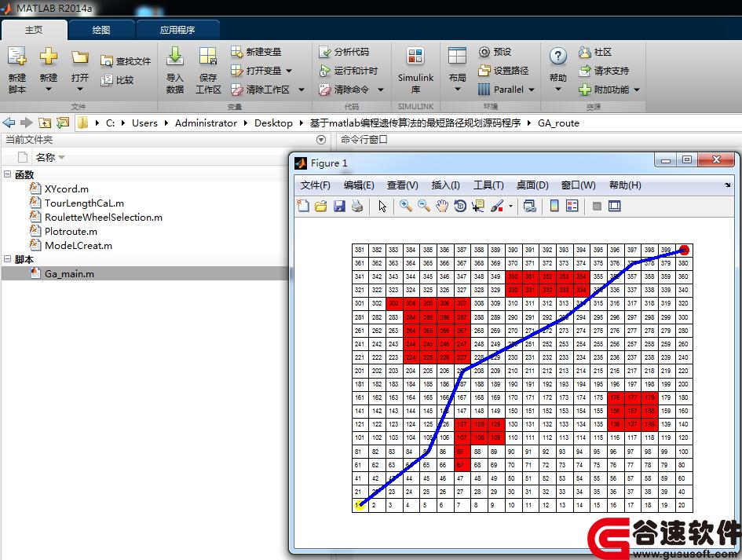This screenshot has width=742, height=560.
Task: Open brush color dropdown arrow in Figure 1
Action: pyautogui.click(x=510, y=207)
